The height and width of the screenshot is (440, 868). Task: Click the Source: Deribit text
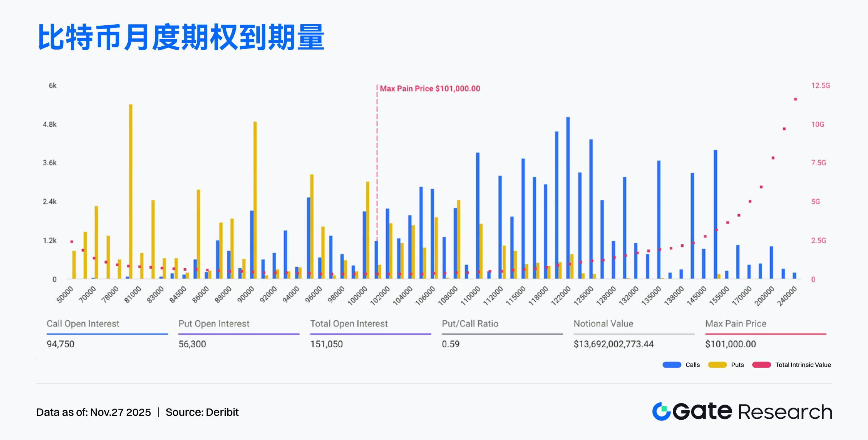[202, 412]
